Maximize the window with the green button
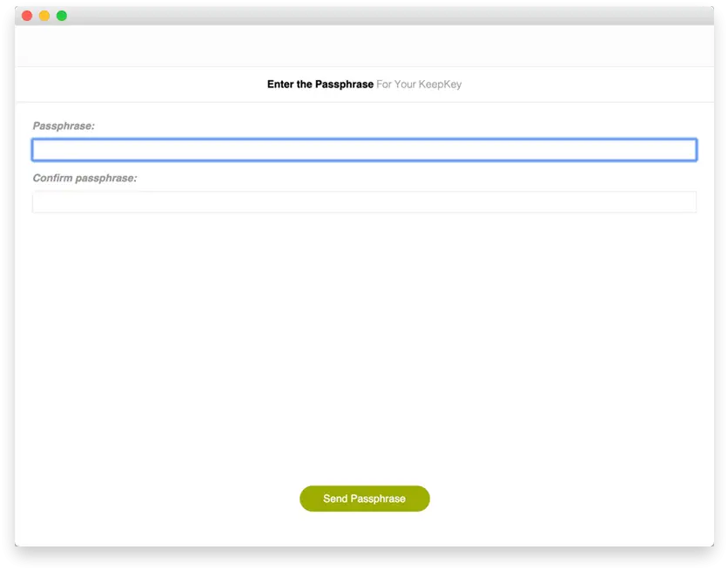This screenshot has width=728, height=570. (x=62, y=16)
